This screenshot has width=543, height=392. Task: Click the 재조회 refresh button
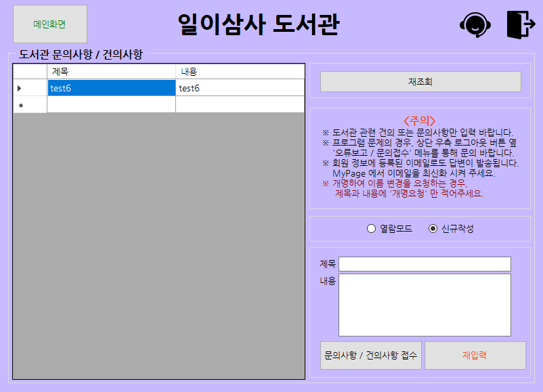[420, 81]
